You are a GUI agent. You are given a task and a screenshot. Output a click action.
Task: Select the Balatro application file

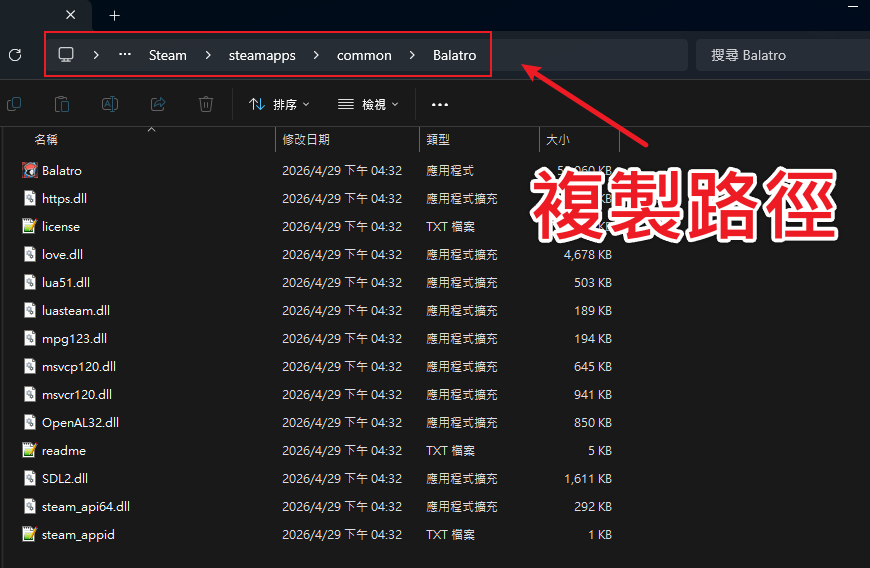62,171
